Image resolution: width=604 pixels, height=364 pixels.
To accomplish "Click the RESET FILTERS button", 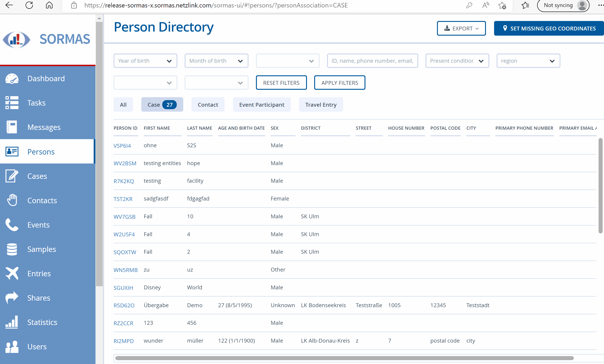I will pos(281,83).
